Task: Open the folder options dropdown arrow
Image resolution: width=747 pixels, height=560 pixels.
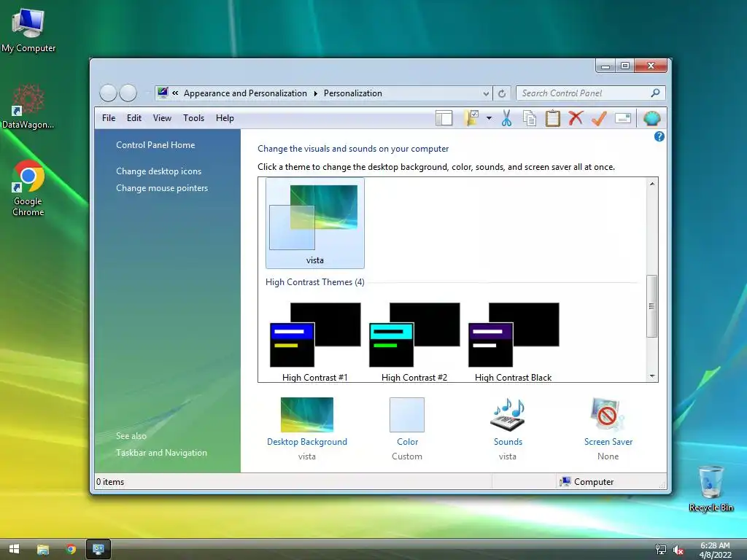Action: click(x=489, y=118)
